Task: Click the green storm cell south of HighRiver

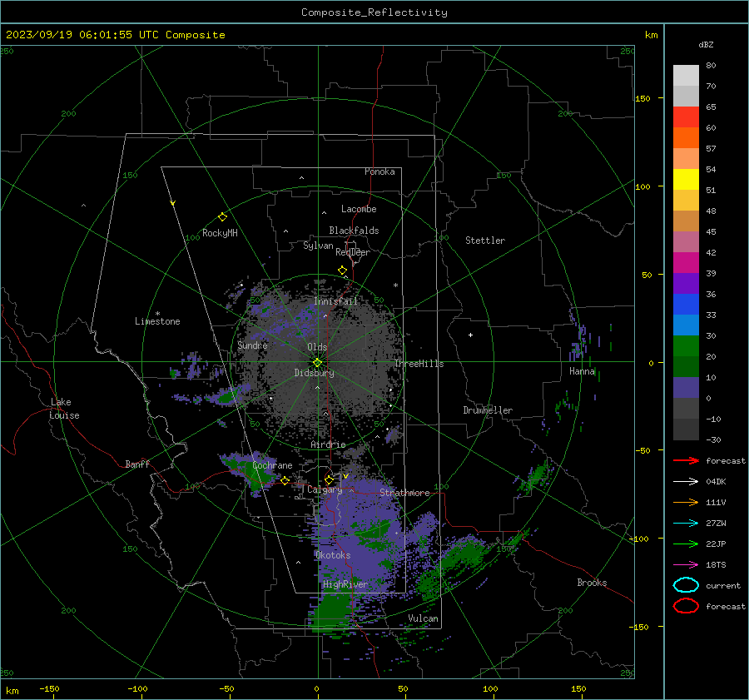Action: (x=334, y=614)
